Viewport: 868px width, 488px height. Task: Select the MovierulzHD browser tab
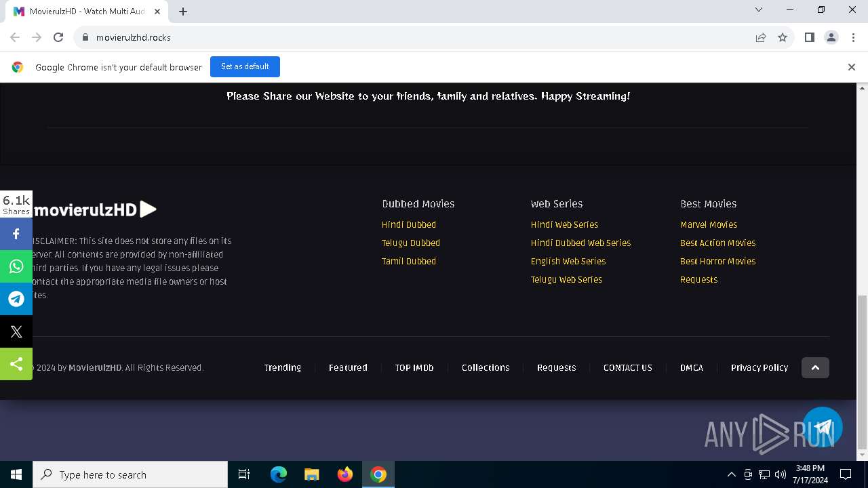[87, 12]
